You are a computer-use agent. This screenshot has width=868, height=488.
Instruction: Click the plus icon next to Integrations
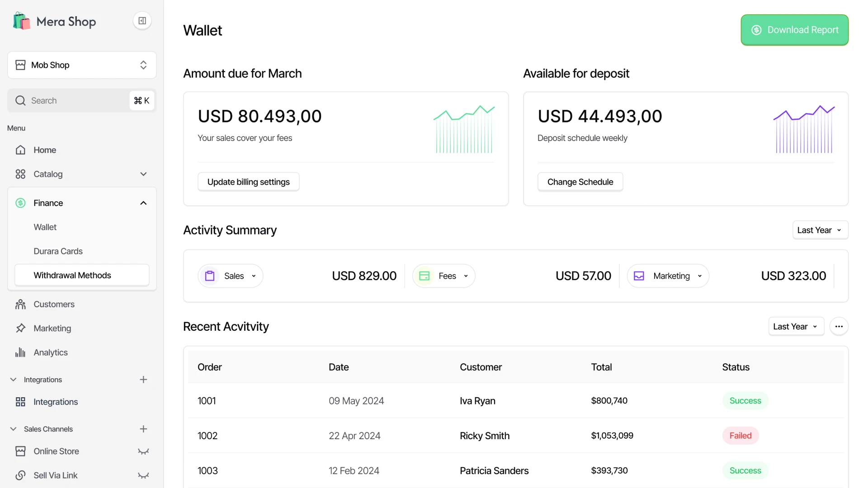point(143,380)
